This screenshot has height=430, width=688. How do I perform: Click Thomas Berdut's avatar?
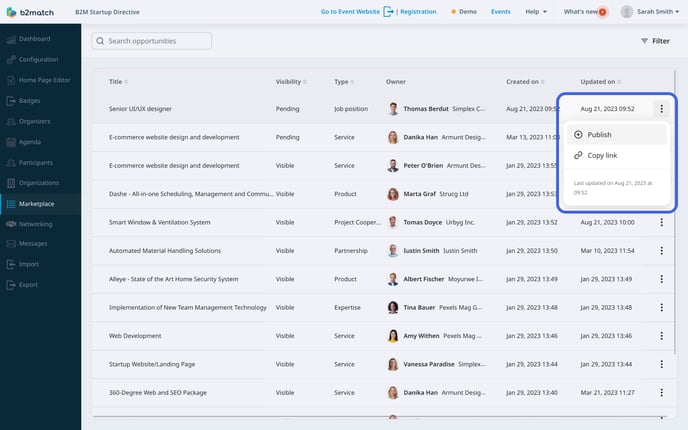point(393,108)
